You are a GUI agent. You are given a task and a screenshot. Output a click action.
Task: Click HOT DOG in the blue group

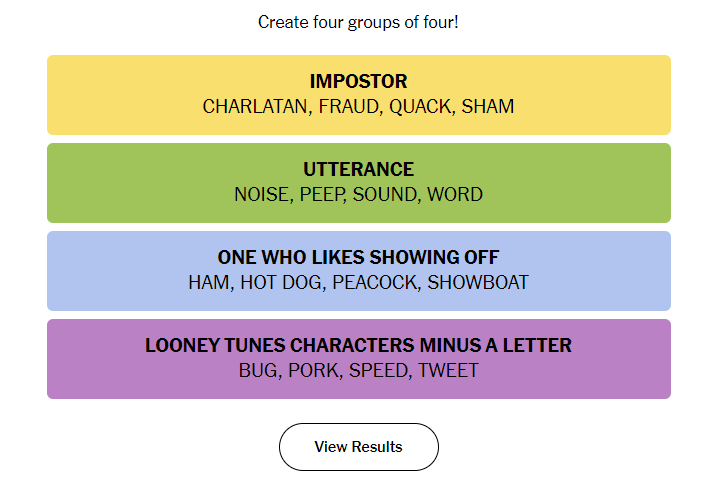[281, 283]
